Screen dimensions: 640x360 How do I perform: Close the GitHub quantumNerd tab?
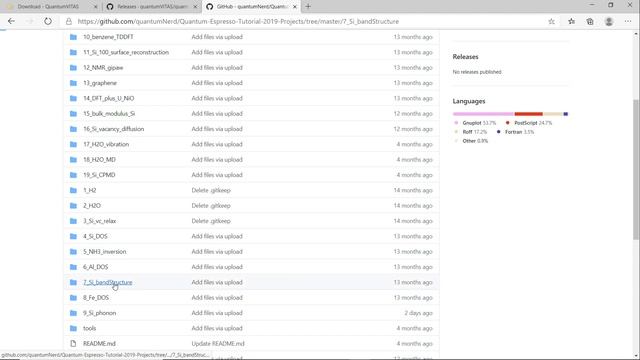[x=295, y=7]
